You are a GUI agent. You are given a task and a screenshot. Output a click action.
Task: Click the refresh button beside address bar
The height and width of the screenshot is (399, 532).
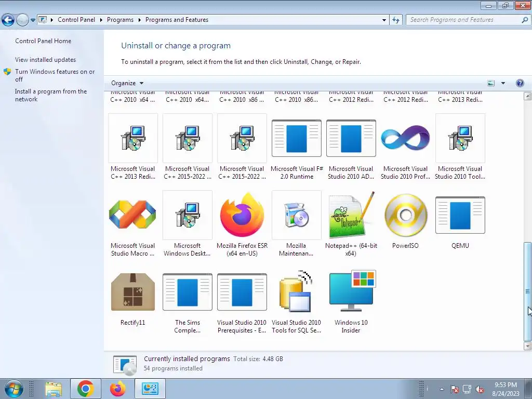pos(395,20)
